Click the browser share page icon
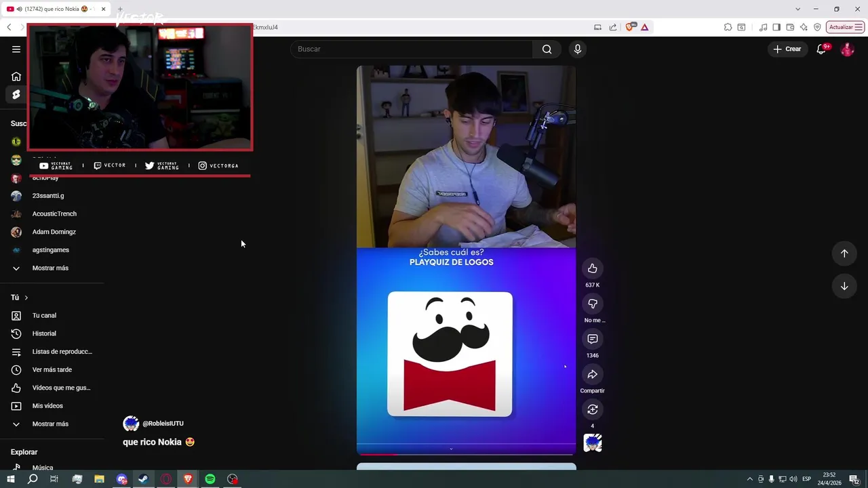The width and height of the screenshot is (868, 488). (613, 27)
